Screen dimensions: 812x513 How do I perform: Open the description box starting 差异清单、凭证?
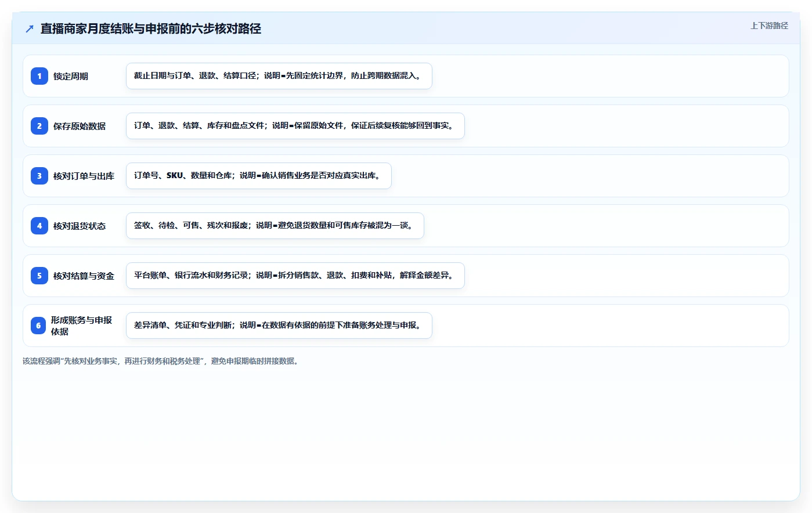tap(279, 326)
